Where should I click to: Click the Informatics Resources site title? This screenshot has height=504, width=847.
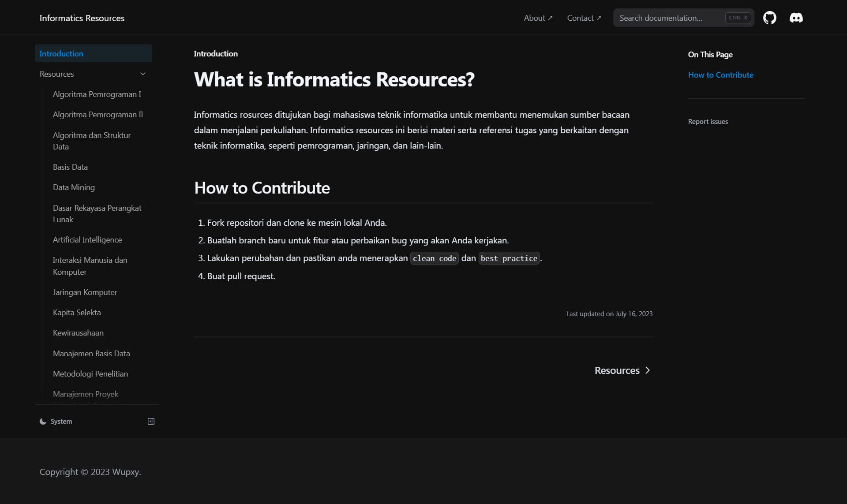click(x=82, y=18)
